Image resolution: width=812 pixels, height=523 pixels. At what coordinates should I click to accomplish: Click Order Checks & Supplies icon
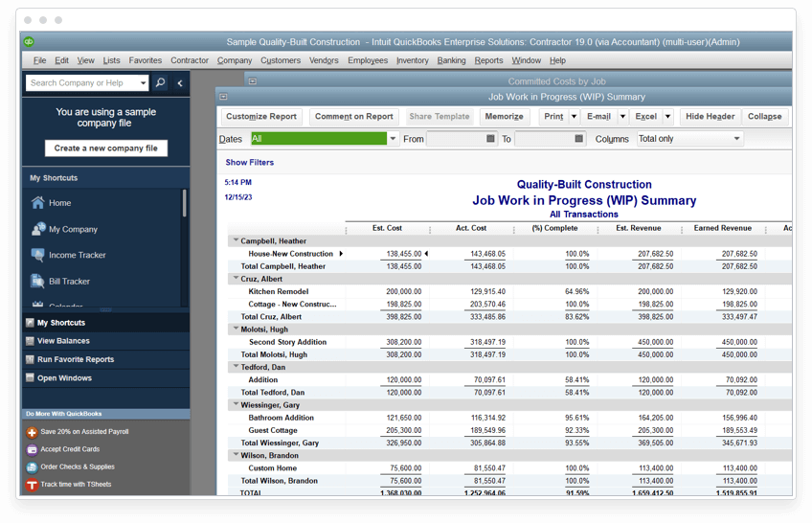tap(32, 467)
